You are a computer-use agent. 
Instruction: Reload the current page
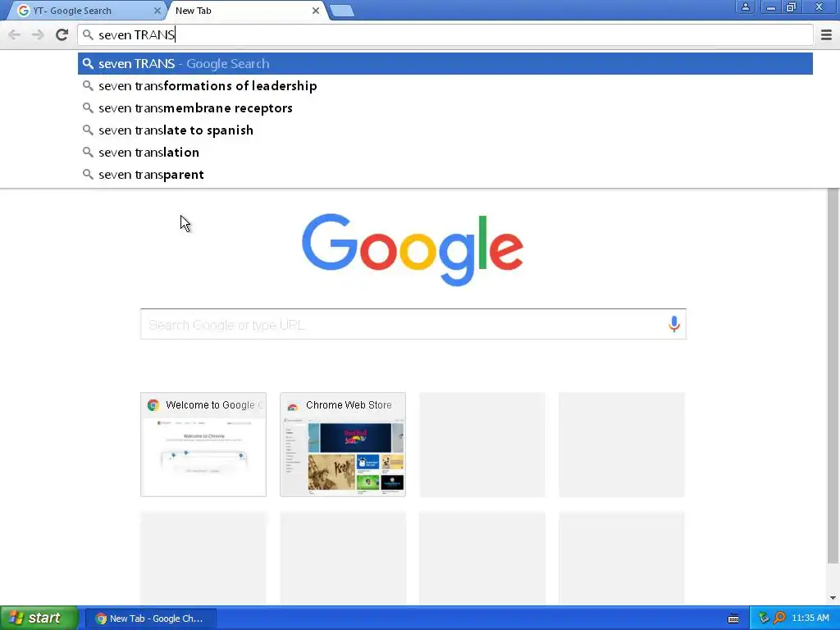(62, 35)
